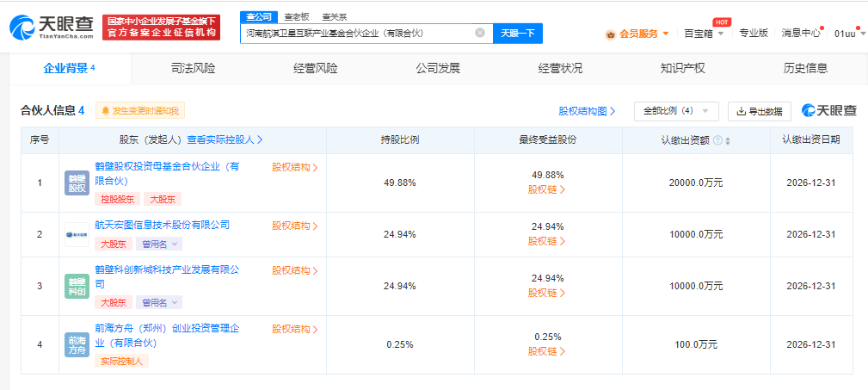Image resolution: width=868 pixels, height=390 pixels.
Task: Open 鹤壁科创新城科技产业发展有限公司 link
Action: tap(167, 276)
